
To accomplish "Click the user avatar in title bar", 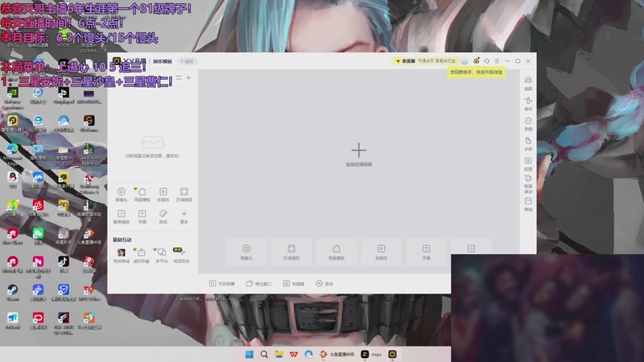I will click(x=464, y=61).
